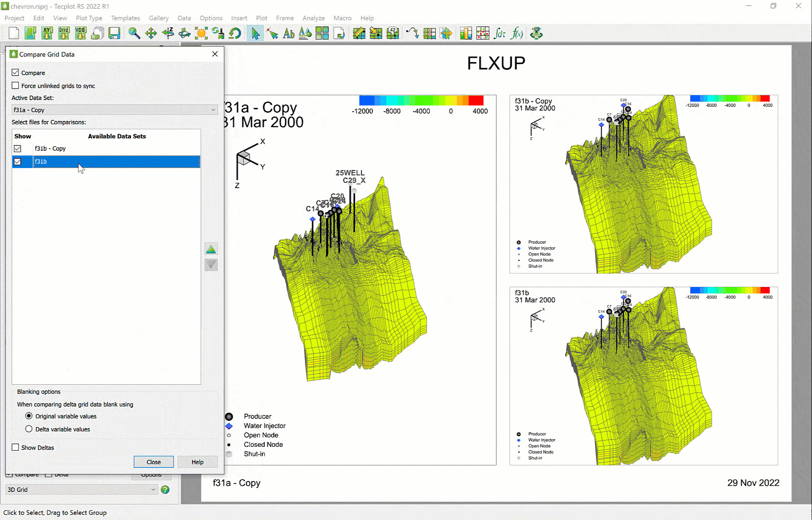The image size is (812, 520).
Task: Activate the Adjustor pointer tool
Action: (x=272, y=33)
